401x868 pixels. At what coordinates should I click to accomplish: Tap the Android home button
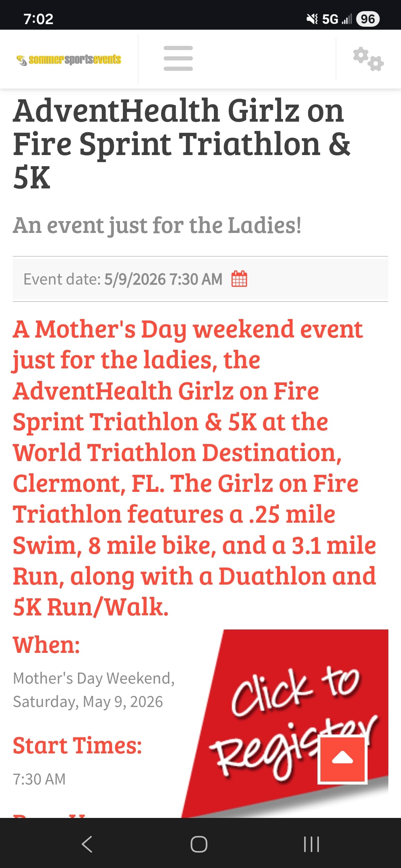tap(199, 844)
